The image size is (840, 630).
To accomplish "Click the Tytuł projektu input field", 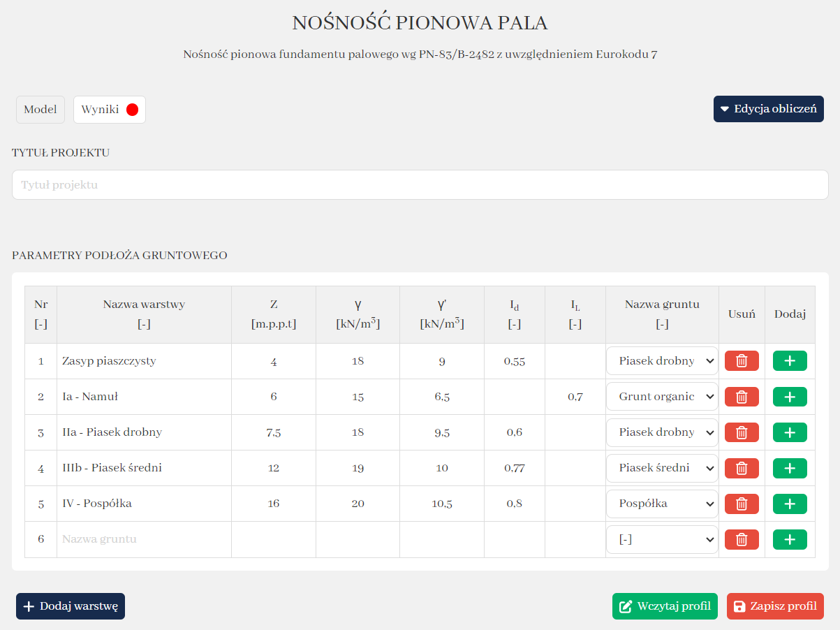I will pyautogui.click(x=420, y=185).
